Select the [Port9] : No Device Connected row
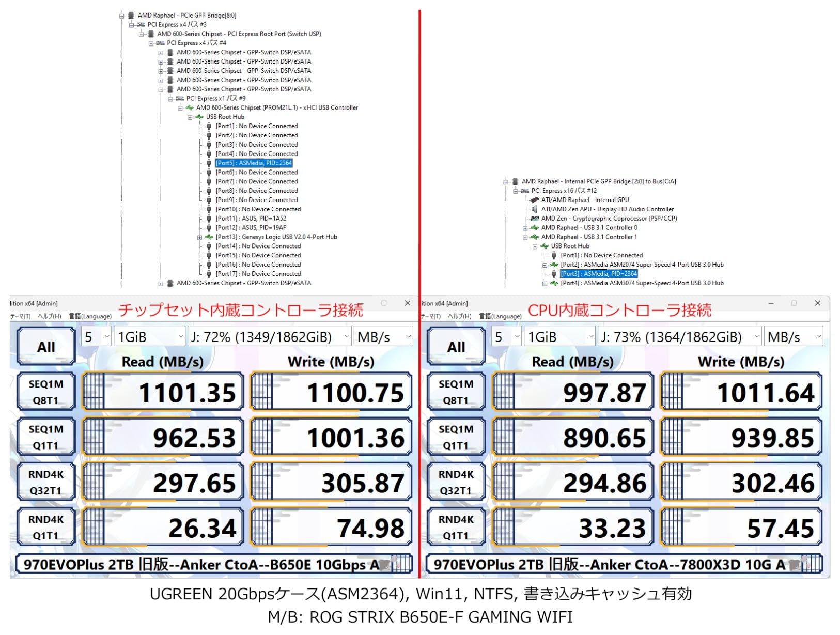Image resolution: width=840 pixels, height=635 pixels. click(x=257, y=200)
